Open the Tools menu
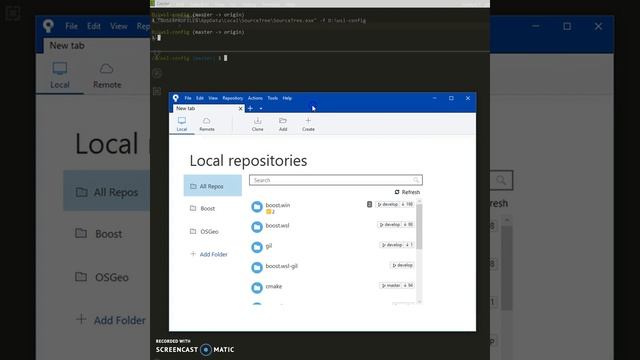The image size is (640, 360). point(273,98)
